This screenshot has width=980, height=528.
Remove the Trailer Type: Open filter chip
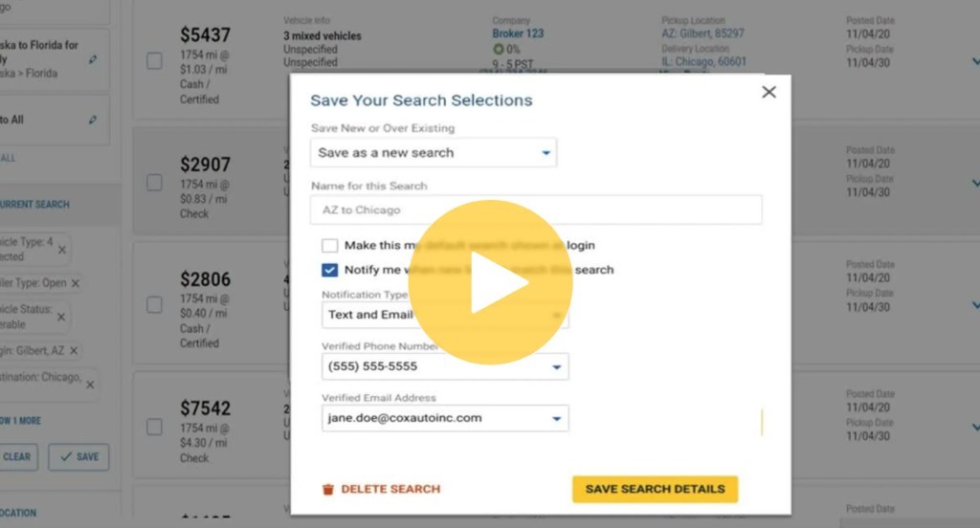coord(75,283)
